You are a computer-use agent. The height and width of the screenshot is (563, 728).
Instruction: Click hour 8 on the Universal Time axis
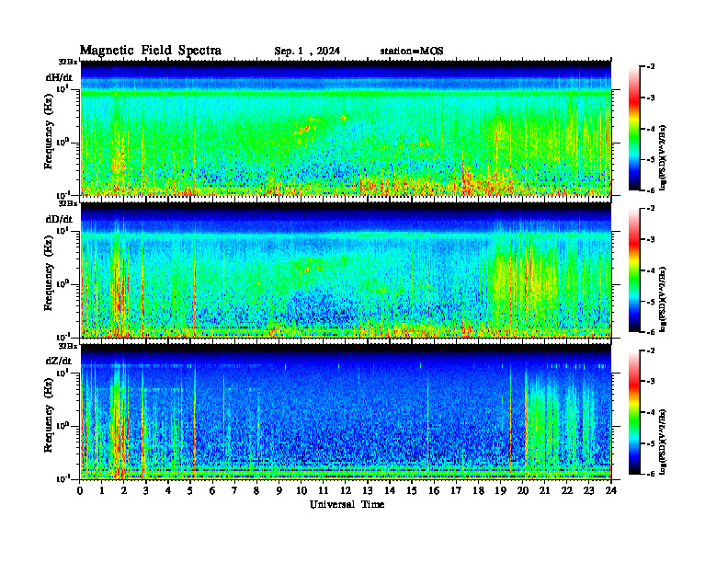click(x=256, y=490)
